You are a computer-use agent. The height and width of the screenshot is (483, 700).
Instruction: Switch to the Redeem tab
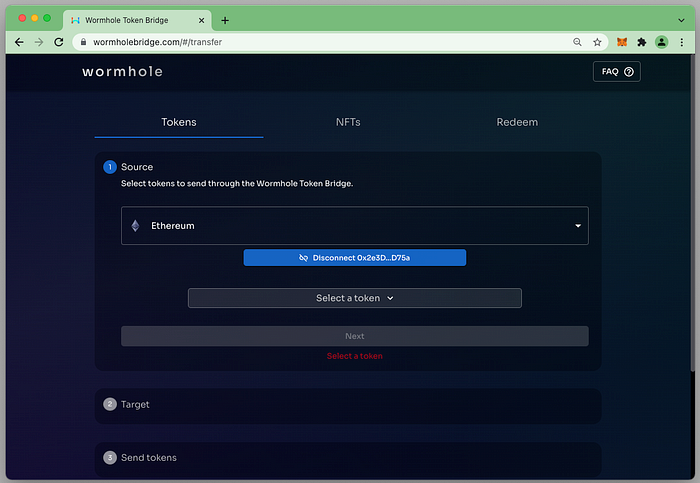coord(517,122)
